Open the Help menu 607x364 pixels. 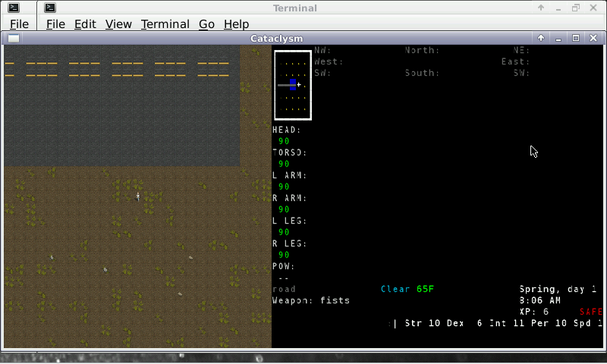pos(236,24)
